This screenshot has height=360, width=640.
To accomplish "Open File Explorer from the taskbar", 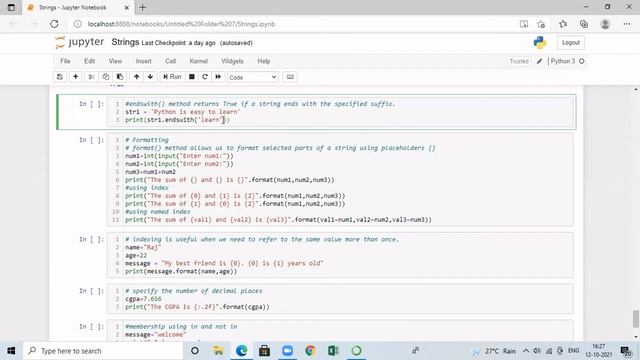I will coord(218,351).
